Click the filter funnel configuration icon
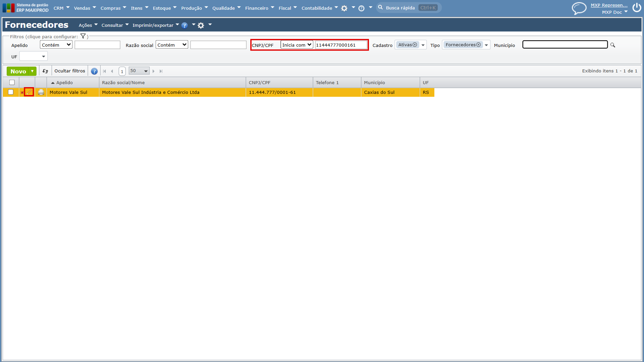 (x=83, y=36)
